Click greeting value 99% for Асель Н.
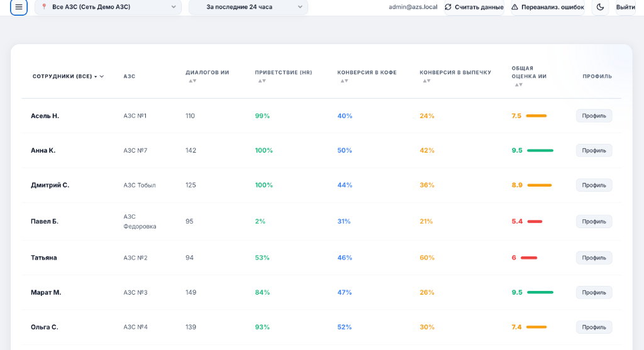The height and width of the screenshot is (350, 644). 262,116
